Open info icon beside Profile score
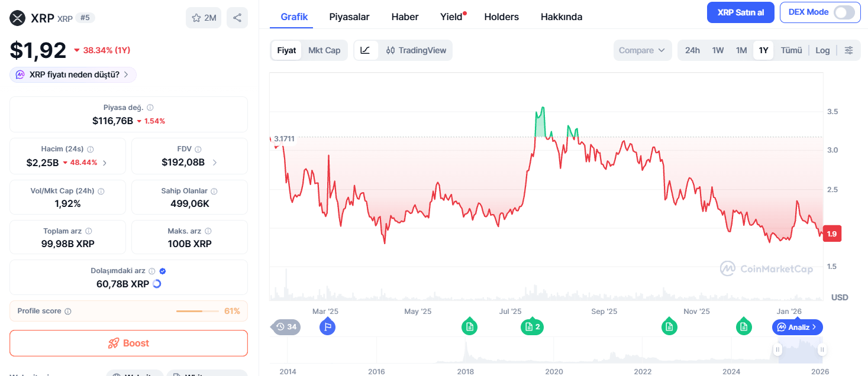This screenshot has width=868, height=376. pyautogui.click(x=68, y=311)
